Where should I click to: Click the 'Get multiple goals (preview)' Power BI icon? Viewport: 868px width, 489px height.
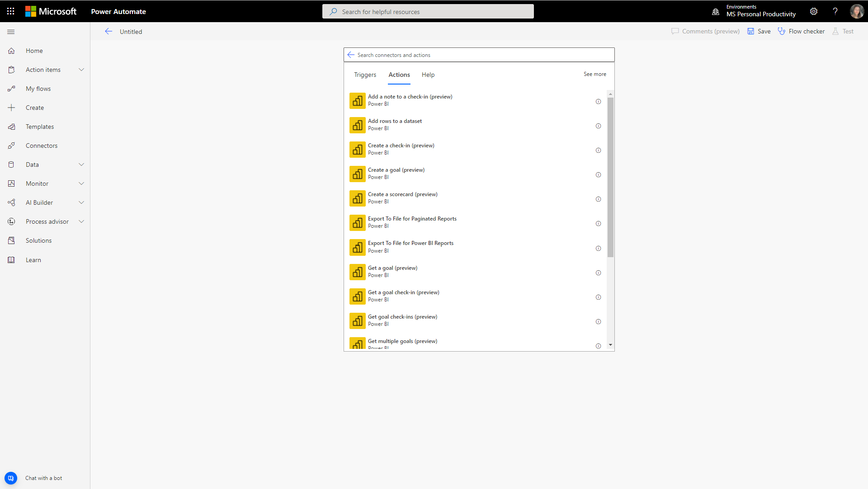357,343
